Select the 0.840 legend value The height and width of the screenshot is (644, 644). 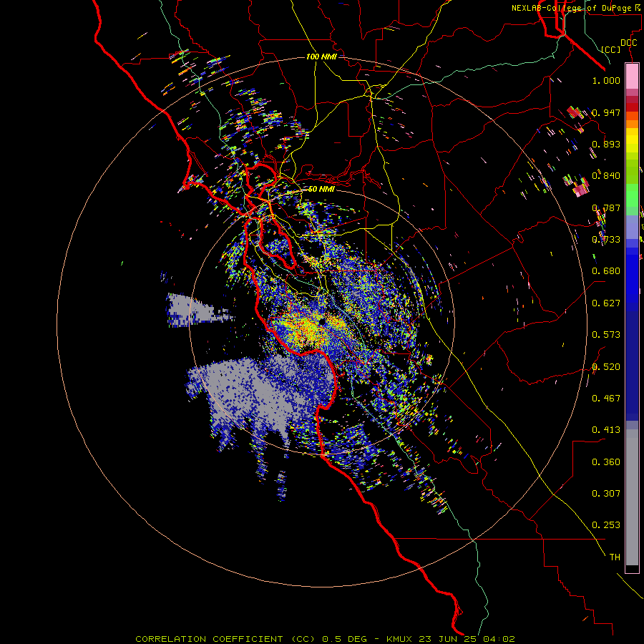pos(606,176)
